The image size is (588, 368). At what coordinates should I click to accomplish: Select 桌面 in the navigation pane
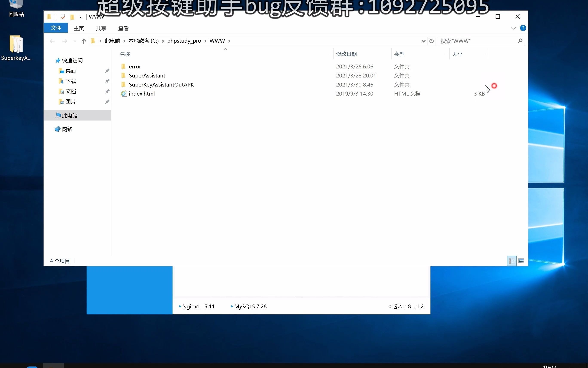(70, 71)
